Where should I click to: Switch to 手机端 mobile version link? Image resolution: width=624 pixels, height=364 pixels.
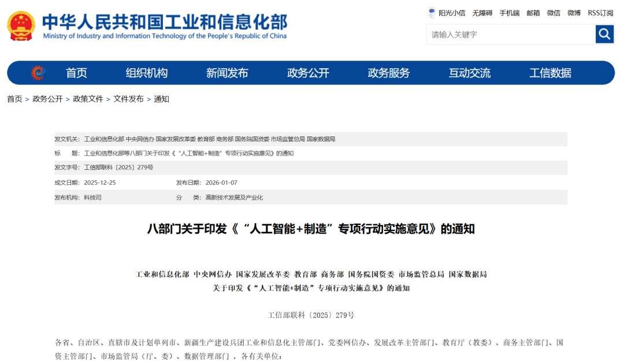pyautogui.click(x=509, y=13)
